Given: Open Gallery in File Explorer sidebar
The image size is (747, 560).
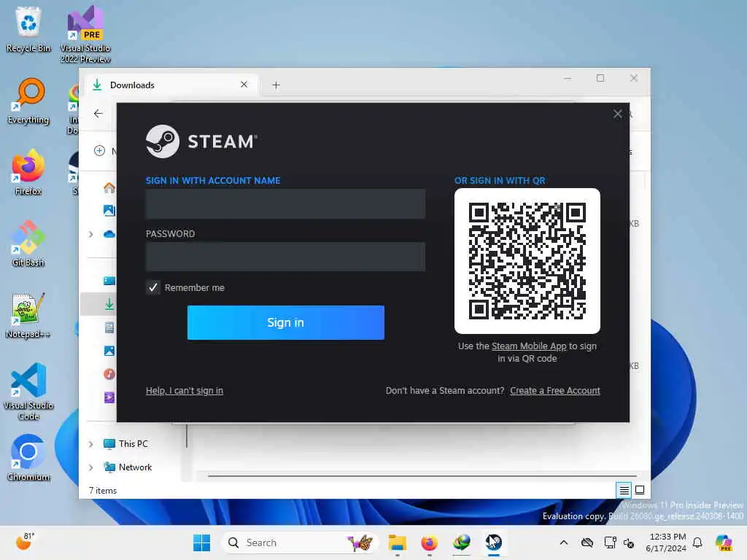Looking at the screenshot, I should [109, 210].
